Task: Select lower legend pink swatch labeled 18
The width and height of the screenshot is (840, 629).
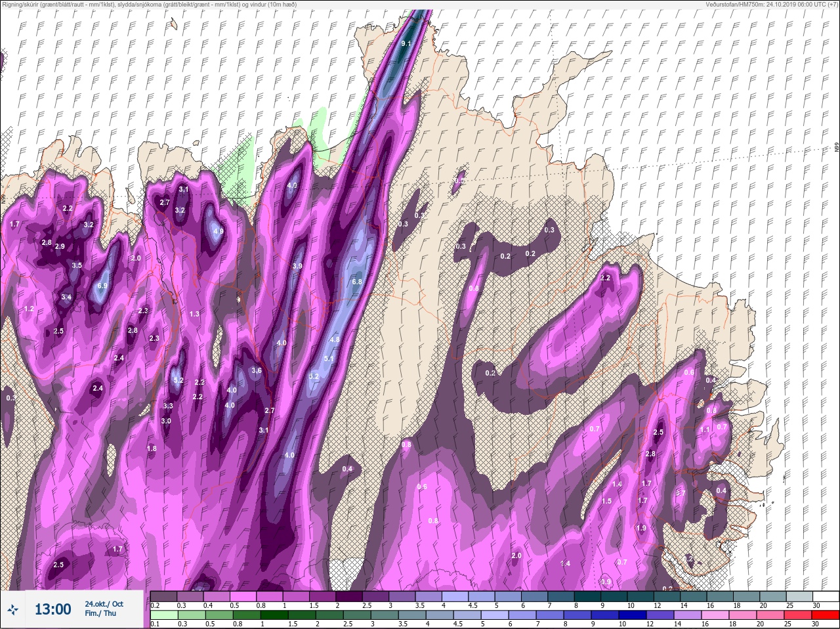Action: (x=743, y=615)
